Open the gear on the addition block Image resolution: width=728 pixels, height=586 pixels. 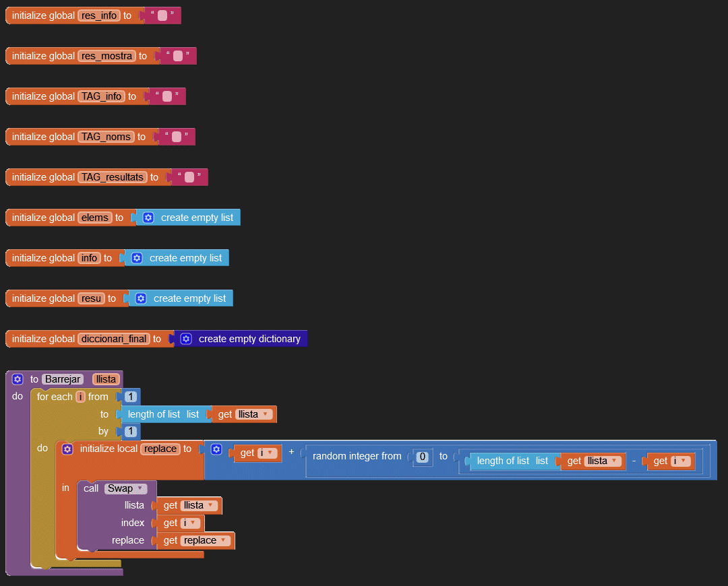tap(216, 449)
